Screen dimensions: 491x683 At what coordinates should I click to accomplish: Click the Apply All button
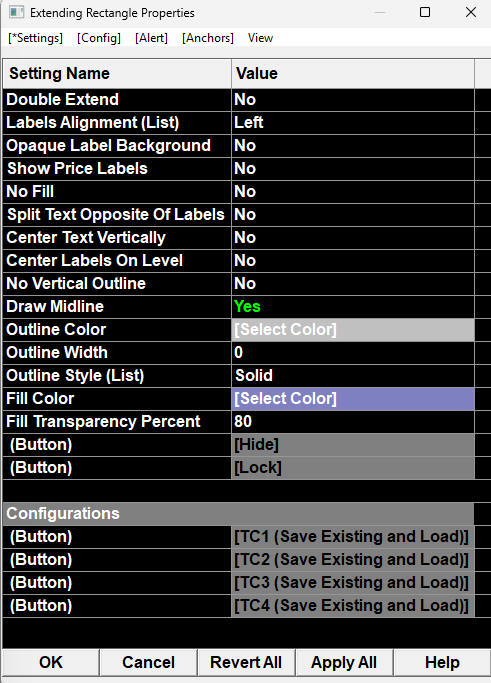(344, 663)
